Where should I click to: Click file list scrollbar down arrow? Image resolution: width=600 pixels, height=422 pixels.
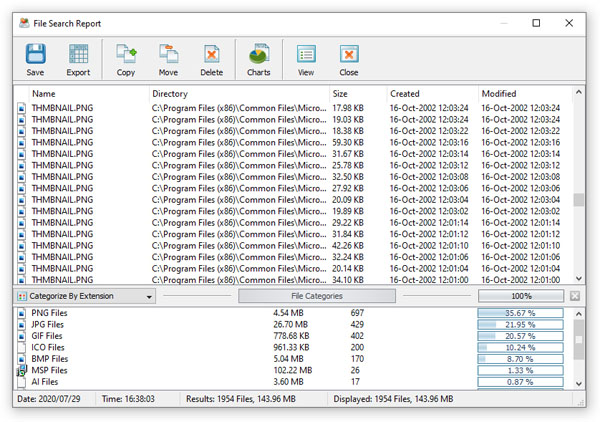point(579,279)
